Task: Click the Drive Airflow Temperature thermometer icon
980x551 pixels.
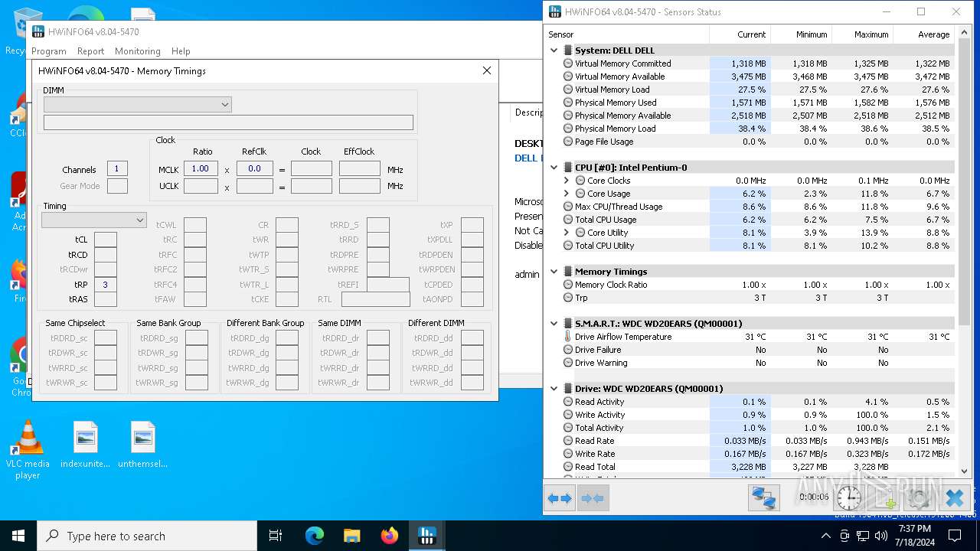Action: [x=568, y=337]
